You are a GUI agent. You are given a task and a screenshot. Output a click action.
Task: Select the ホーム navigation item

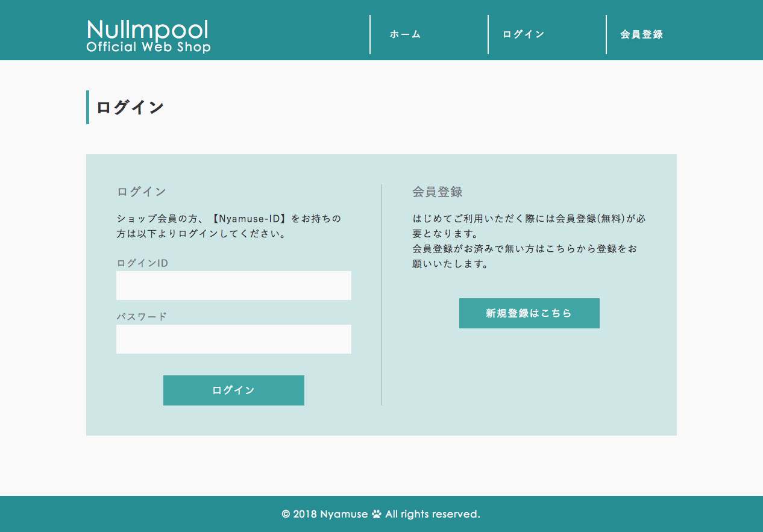405,34
